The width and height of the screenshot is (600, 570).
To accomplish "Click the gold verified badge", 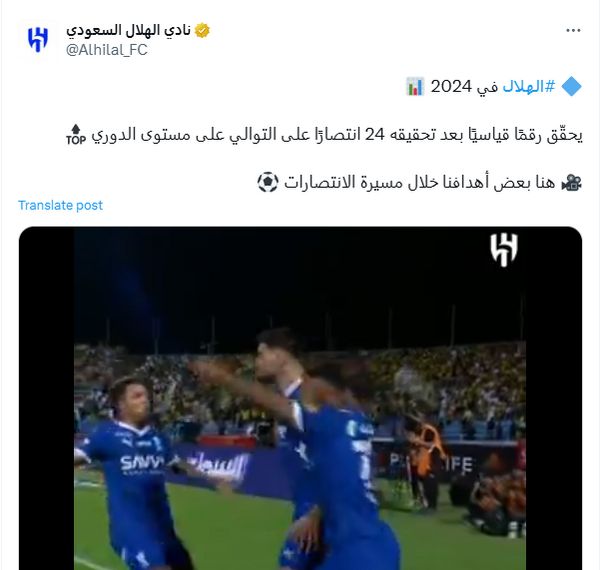I will click(x=202, y=30).
